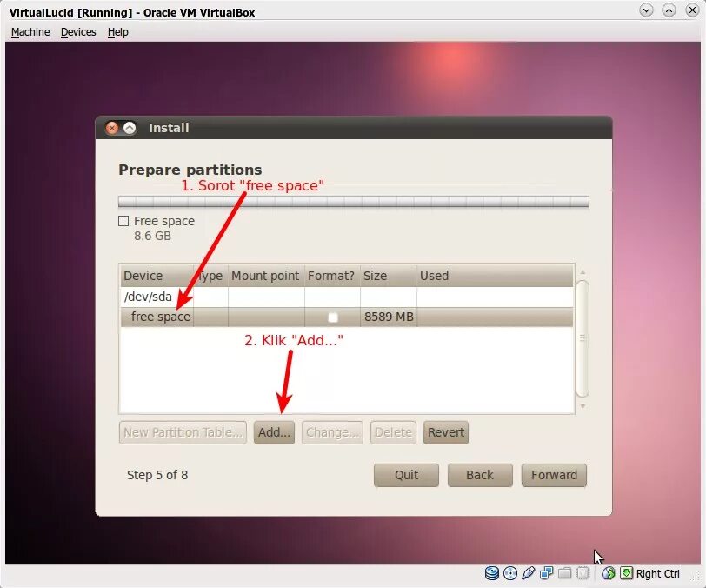The image size is (706, 588).
Task: Click the Mount point column header
Action: point(266,276)
